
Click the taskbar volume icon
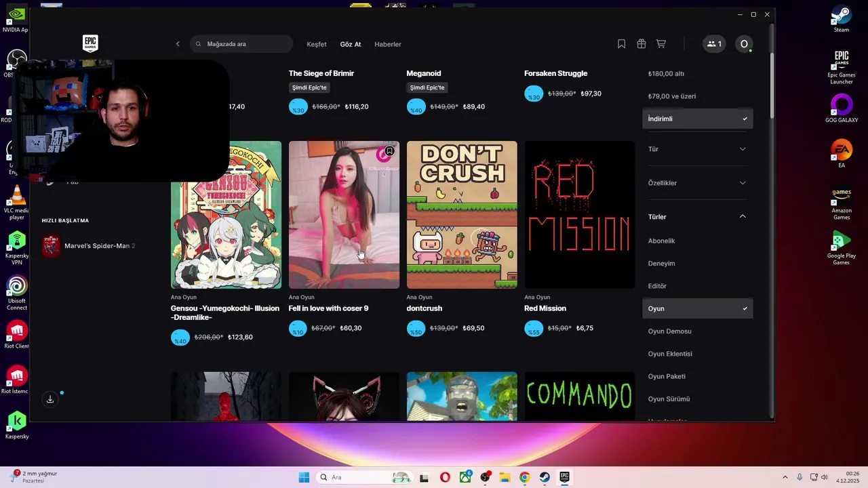click(x=825, y=477)
